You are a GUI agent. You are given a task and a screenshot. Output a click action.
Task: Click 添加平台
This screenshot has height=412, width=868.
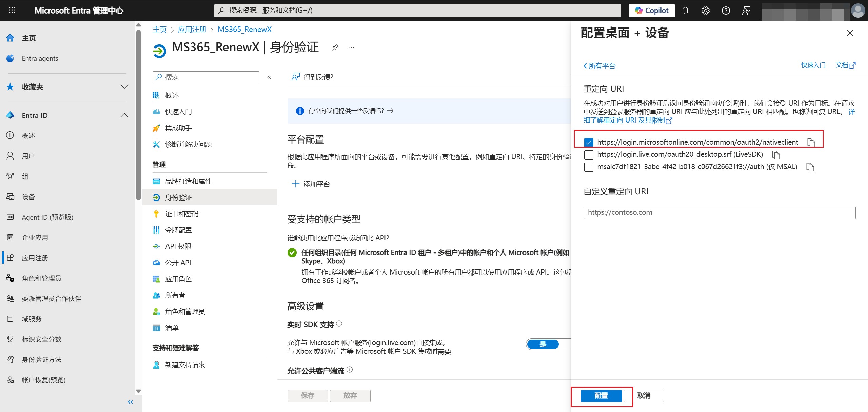tap(311, 184)
